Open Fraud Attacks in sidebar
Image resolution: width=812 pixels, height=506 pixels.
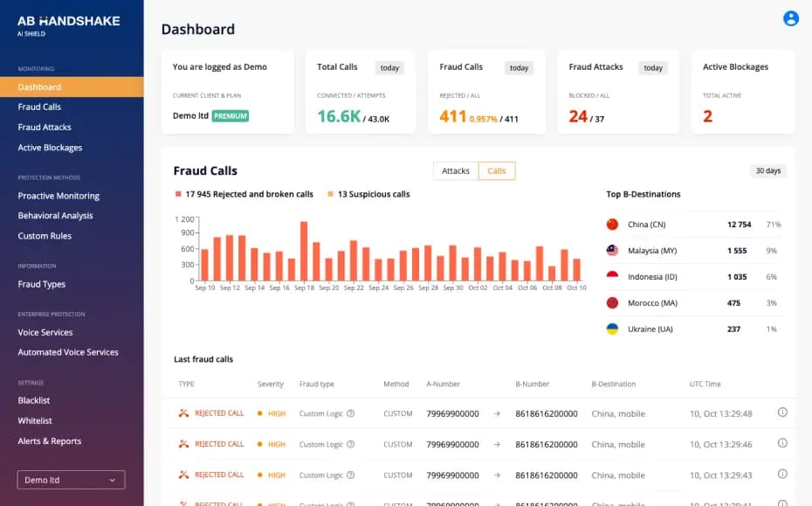click(x=45, y=127)
